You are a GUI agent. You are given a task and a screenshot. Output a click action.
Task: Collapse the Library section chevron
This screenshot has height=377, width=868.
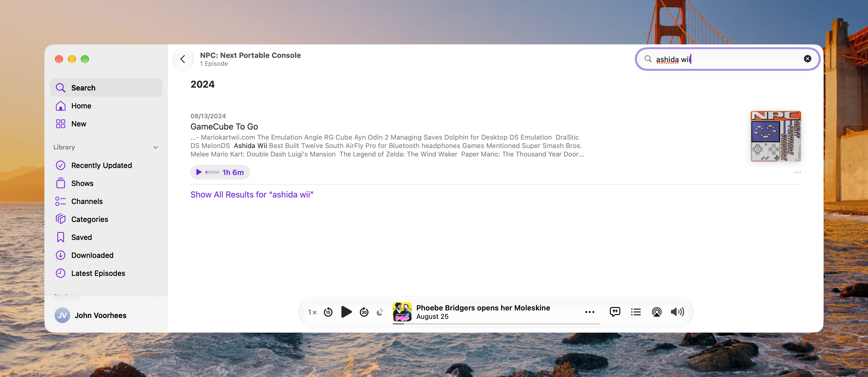point(155,147)
